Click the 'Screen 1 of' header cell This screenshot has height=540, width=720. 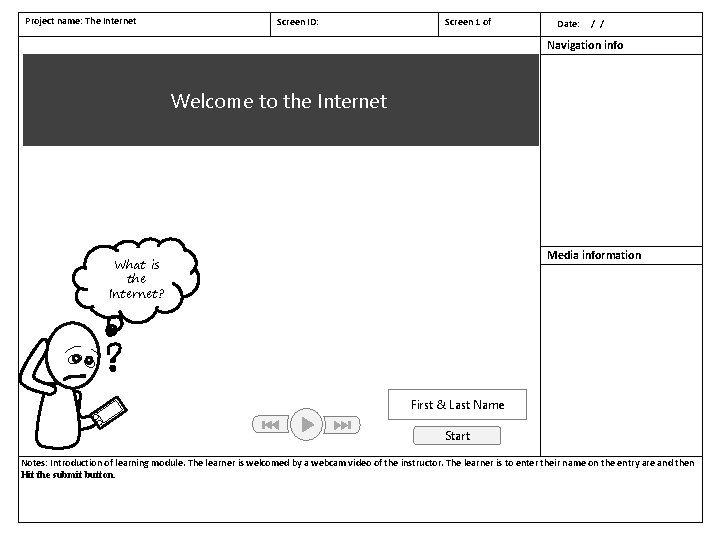tap(489, 24)
